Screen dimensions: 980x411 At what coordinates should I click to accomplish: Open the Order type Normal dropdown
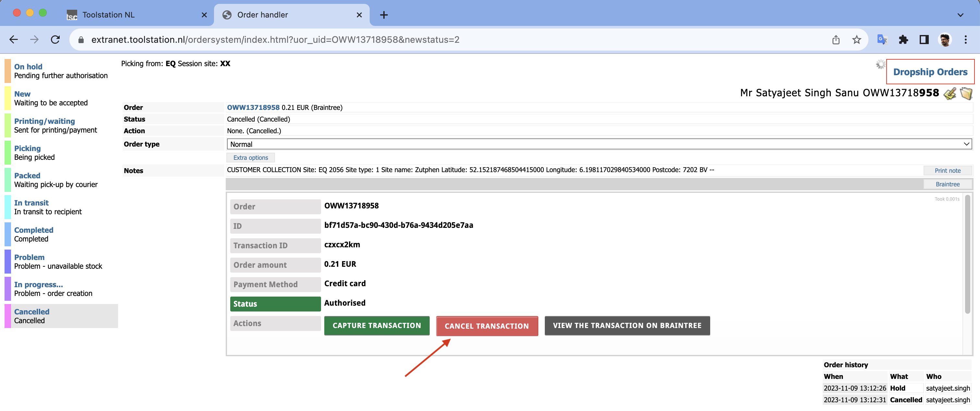pos(599,144)
